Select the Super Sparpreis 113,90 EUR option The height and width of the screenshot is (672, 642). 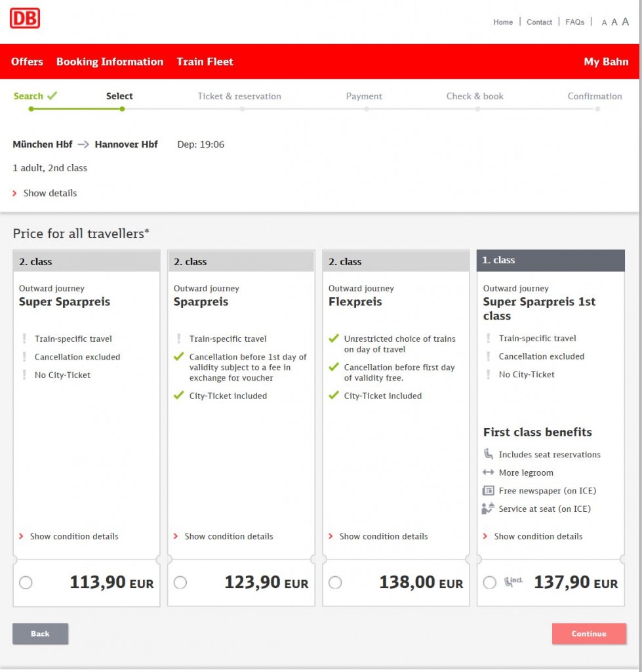coord(26,583)
